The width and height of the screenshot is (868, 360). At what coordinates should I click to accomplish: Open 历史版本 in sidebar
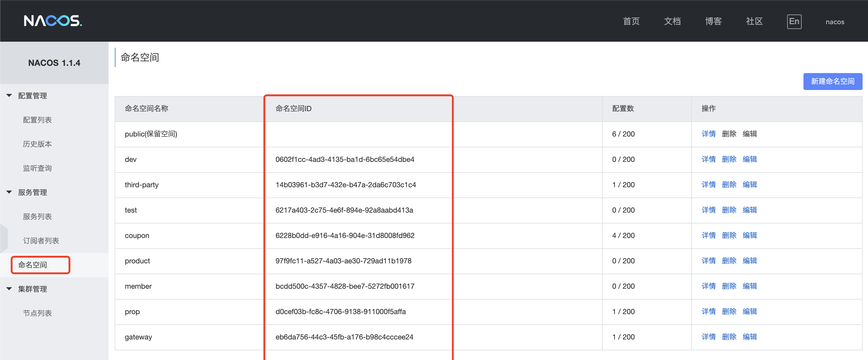point(37,144)
